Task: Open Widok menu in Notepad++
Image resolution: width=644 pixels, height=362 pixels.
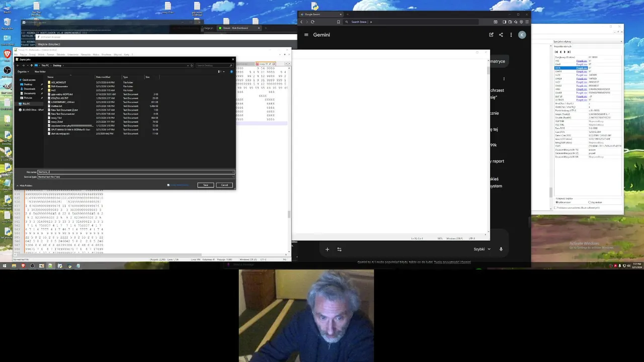Action: tap(41, 54)
